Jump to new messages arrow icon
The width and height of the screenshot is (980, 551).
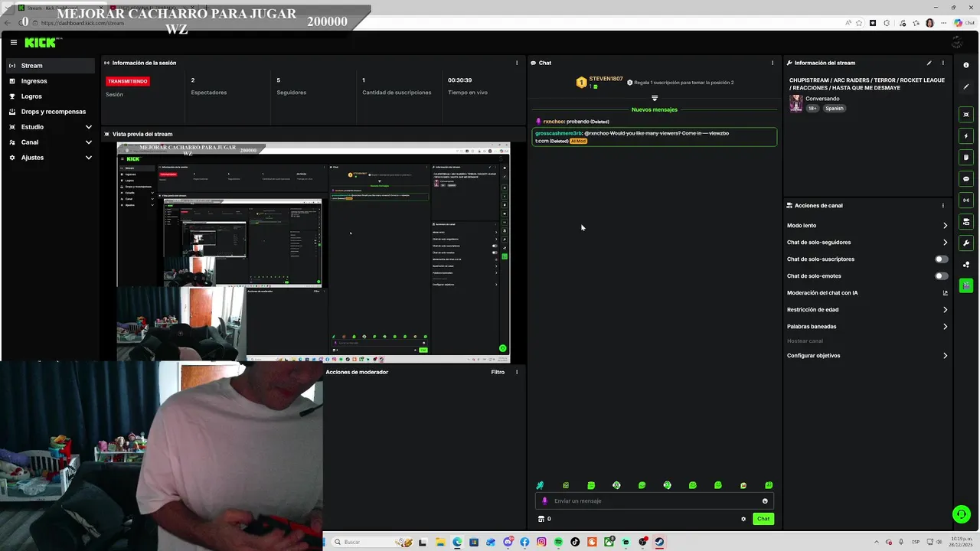pos(655,98)
